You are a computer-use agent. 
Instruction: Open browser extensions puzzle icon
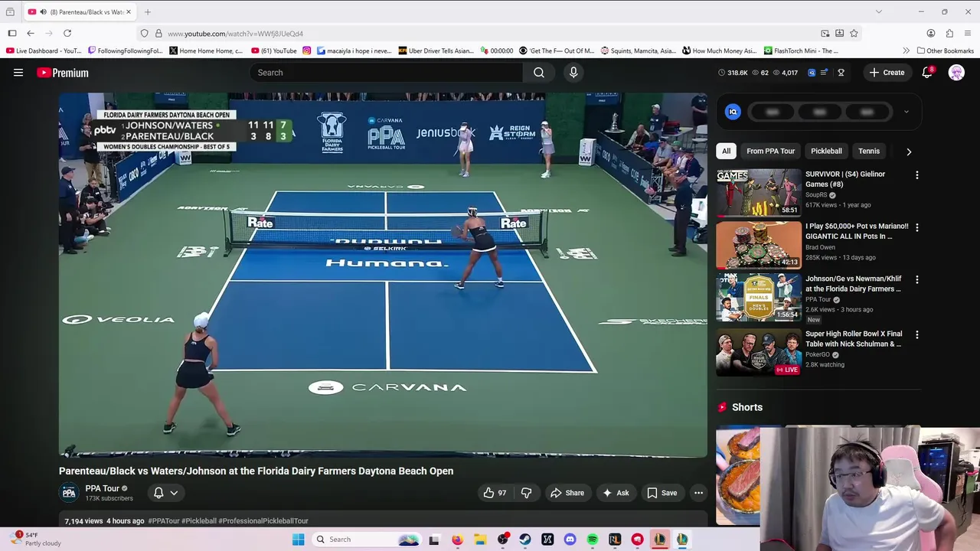pyautogui.click(x=949, y=34)
